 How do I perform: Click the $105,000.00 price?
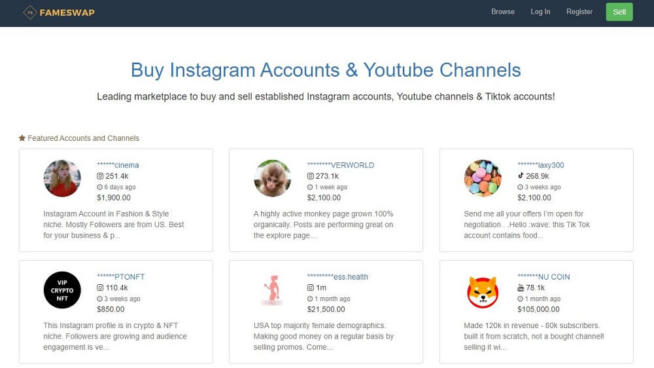(x=538, y=309)
